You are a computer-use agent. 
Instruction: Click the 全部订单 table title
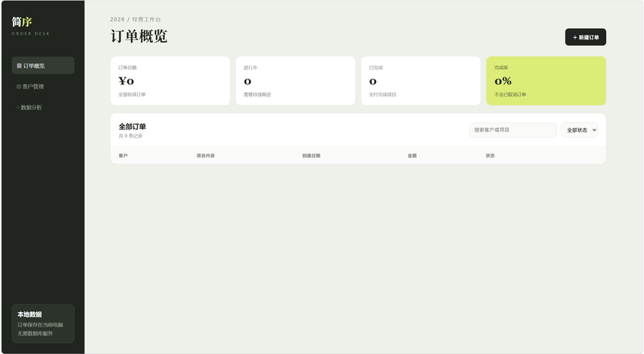(x=132, y=126)
